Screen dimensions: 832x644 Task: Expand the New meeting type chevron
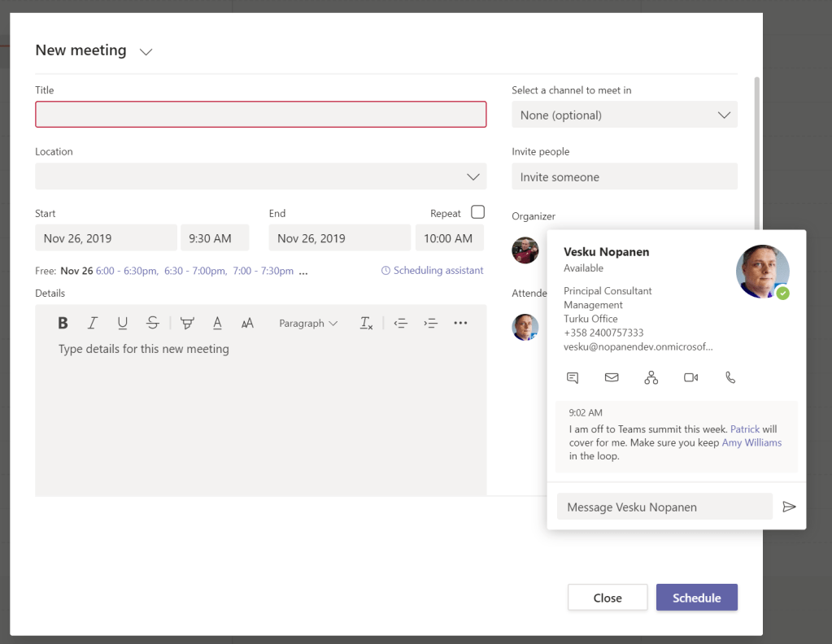(146, 51)
